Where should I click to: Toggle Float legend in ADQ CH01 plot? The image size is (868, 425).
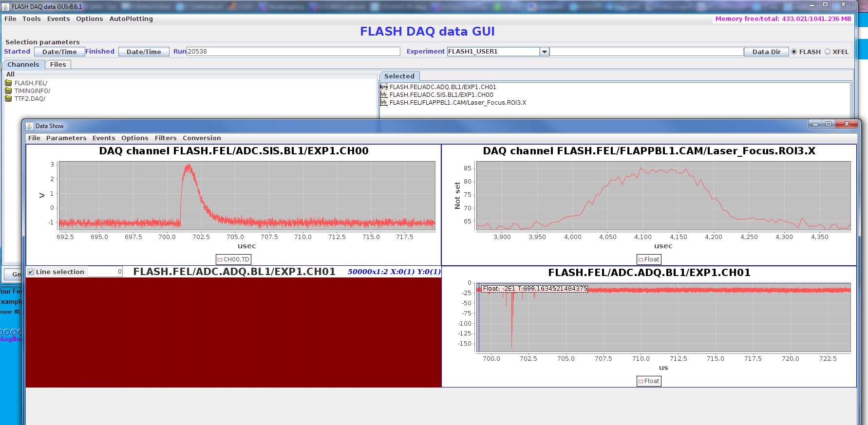point(641,381)
